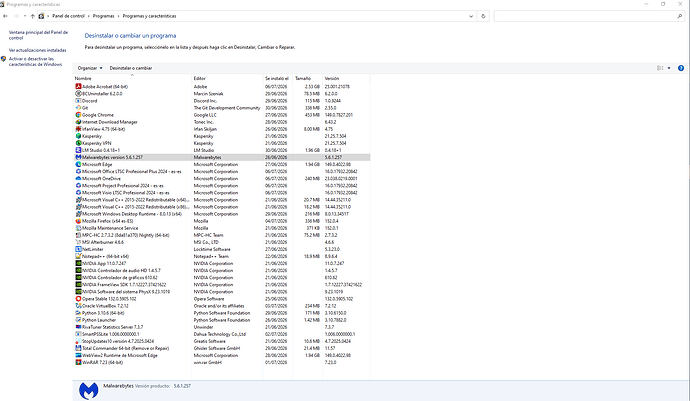
Task: Click the Microsoft Edge icon in the list
Action: tap(78, 164)
